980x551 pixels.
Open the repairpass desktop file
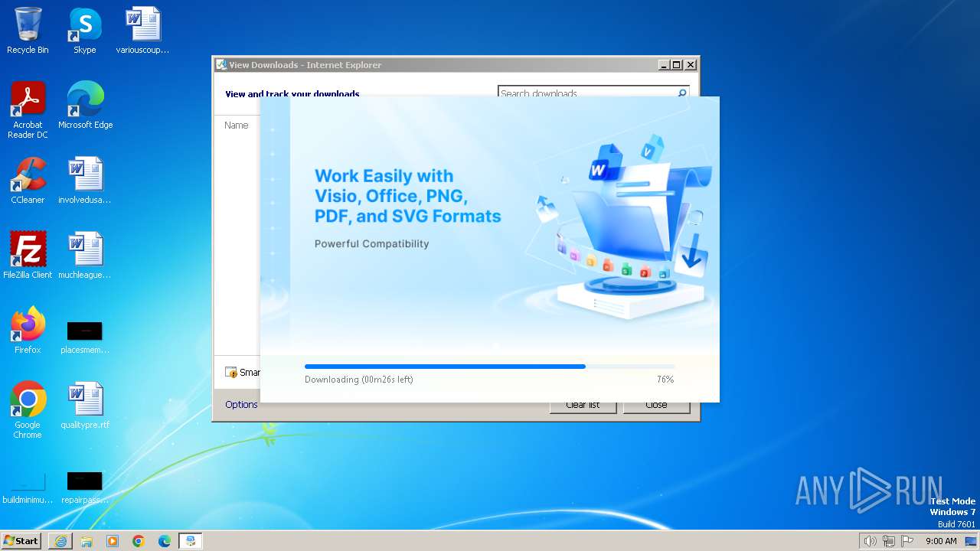pos(85,487)
